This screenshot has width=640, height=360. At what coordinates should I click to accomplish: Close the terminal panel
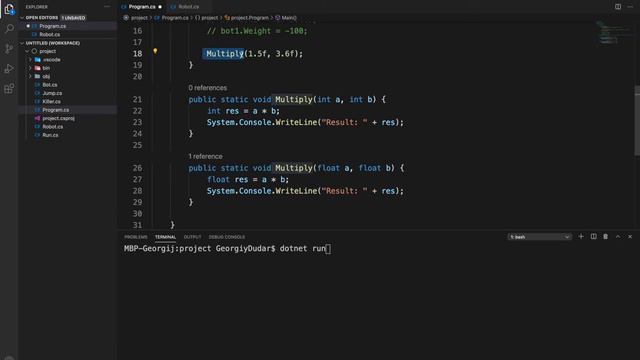(x=630, y=236)
